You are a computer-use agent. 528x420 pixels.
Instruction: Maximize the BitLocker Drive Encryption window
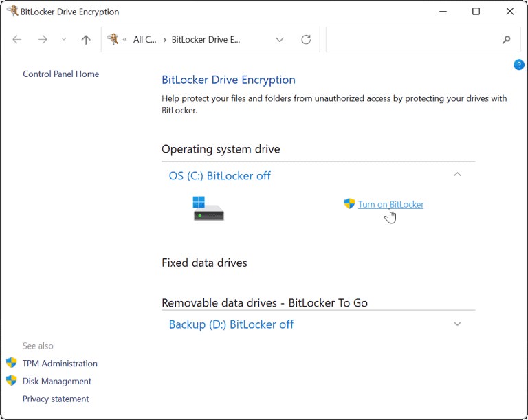(476, 12)
